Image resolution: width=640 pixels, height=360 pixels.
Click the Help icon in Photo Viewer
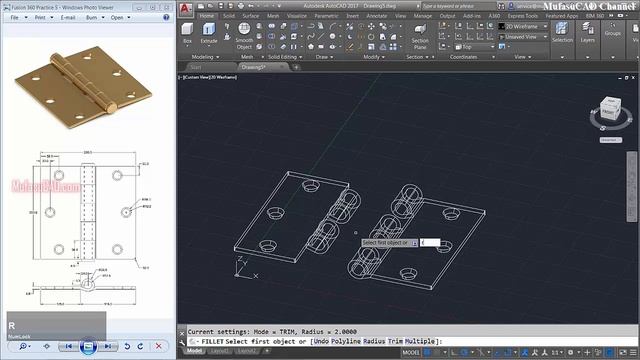166,18
